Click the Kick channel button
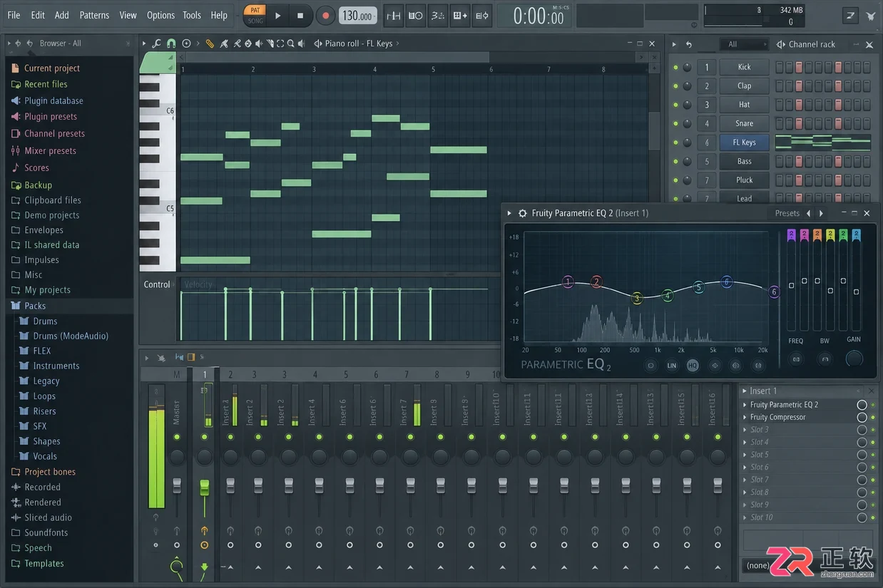The width and height of the screenshot is (883, 588). (x=744, y=67)
